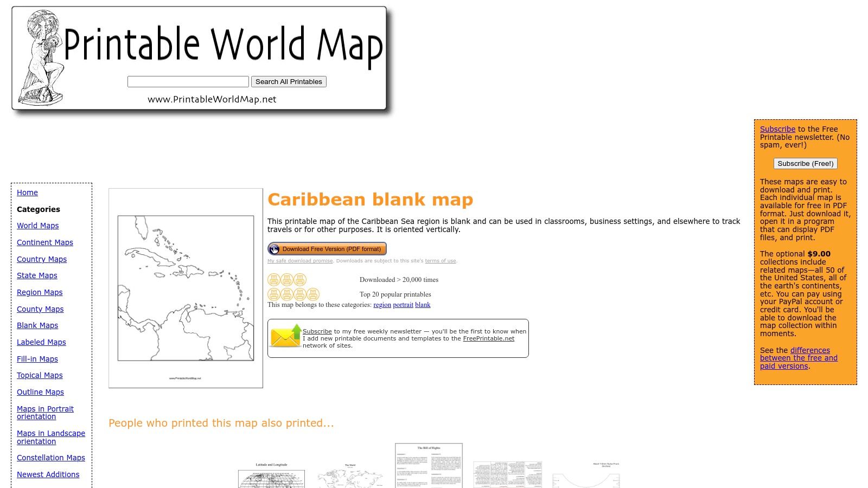Open My safe download promise link
The image size is (868, 488).
[301, 261]
